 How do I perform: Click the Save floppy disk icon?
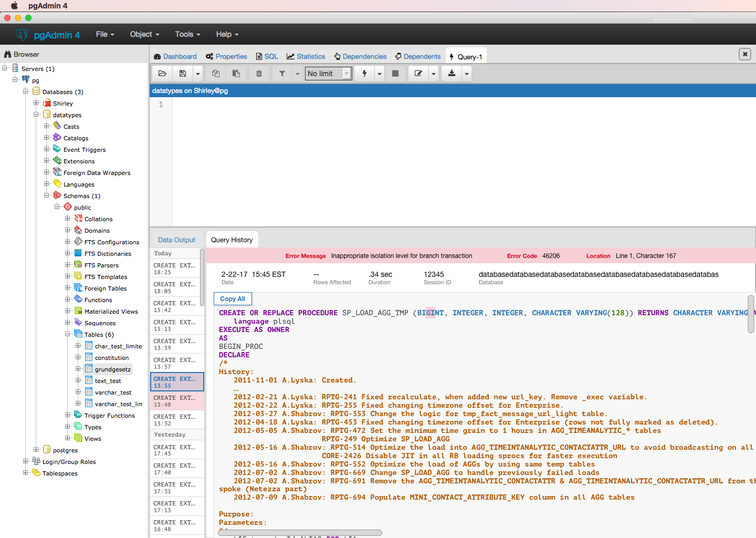[183, 74]
